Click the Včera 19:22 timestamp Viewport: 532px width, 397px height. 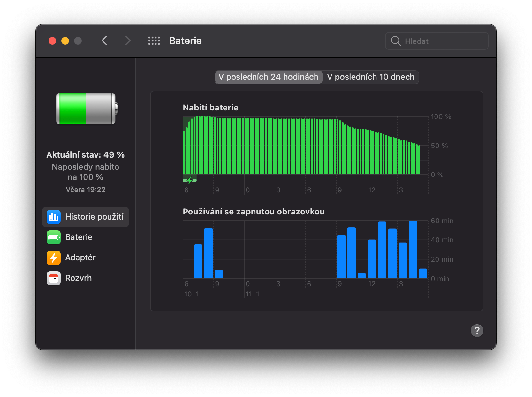tap(86, 190)
